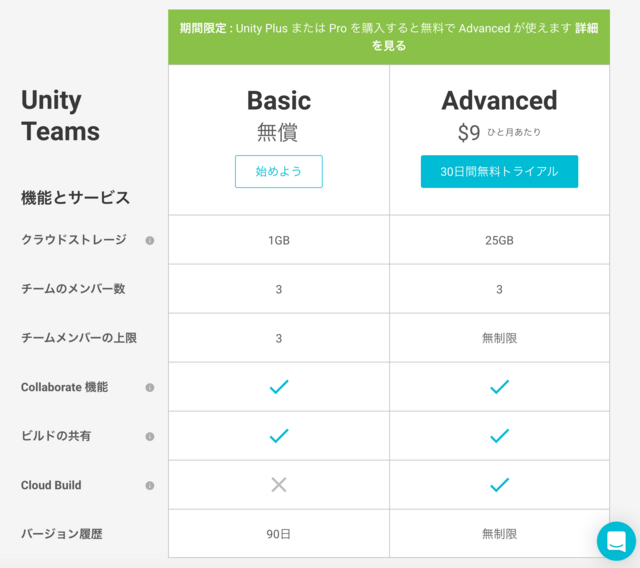
Task: Click the $9 price text
Action: click(469, 133)
